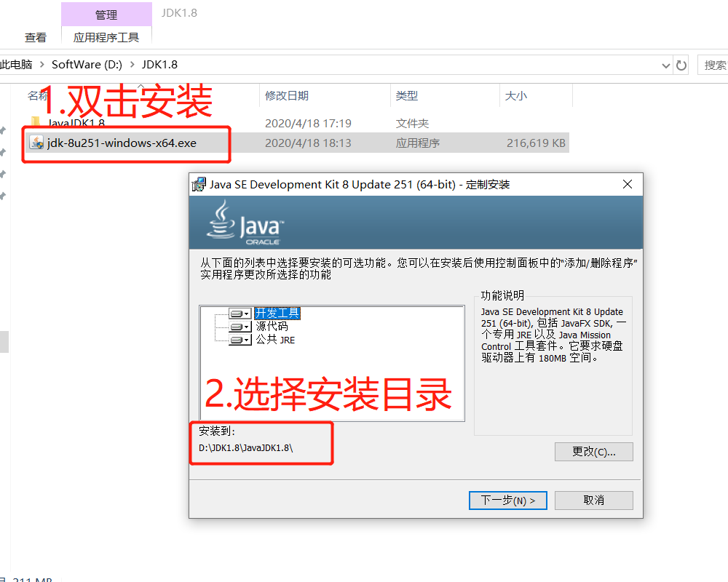This screenshot has height=582, width=728.
Task: Select the 公共 JRE feature item
Action: pyautogui.click(x=275, y=340)
